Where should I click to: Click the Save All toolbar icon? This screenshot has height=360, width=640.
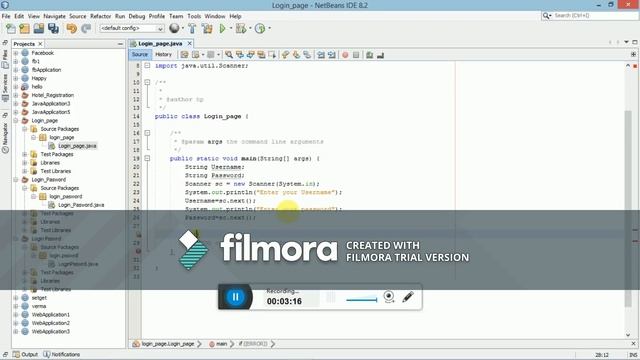(x=53, y=29)
